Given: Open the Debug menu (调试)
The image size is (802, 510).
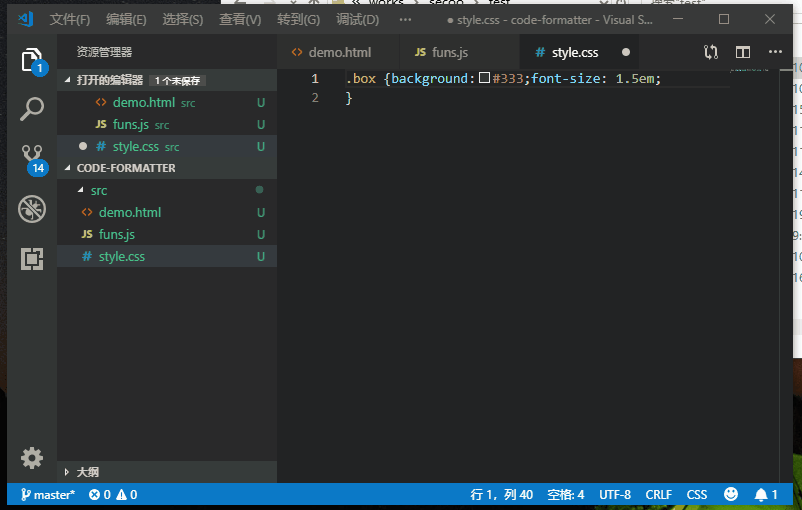Looking at the screenshot, I should (x=358, y=19).
